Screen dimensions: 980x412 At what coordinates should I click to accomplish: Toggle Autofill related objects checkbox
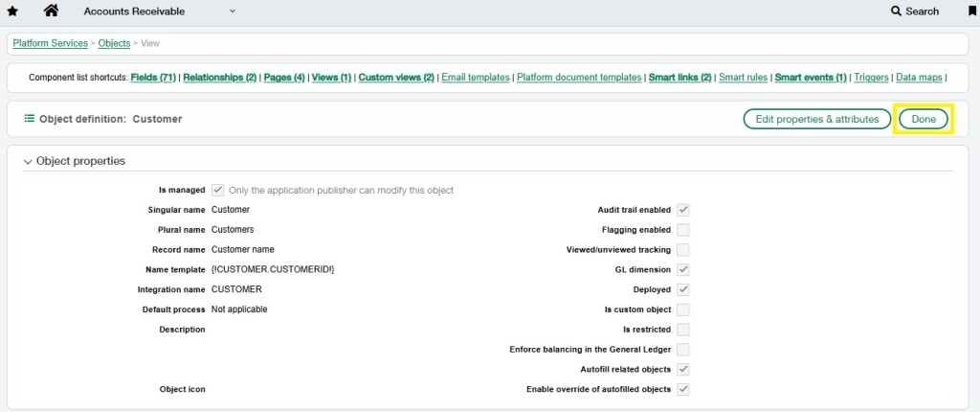[683, 370]
